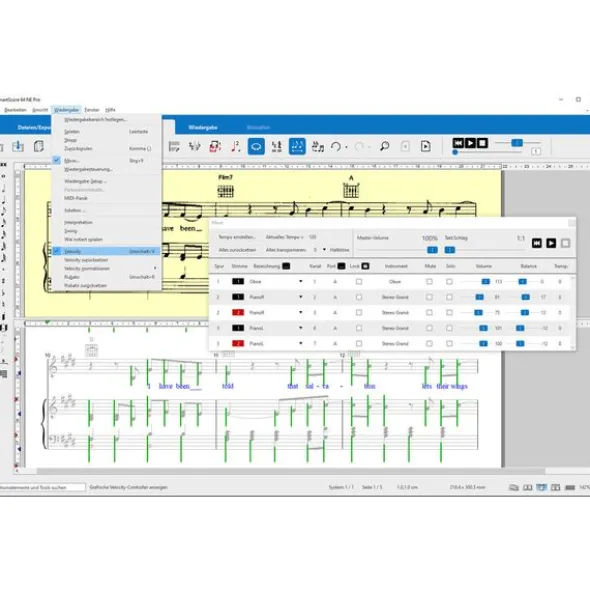Mute the Oboe track
This screenshot has width=590, height=591.
coord(429,282)
